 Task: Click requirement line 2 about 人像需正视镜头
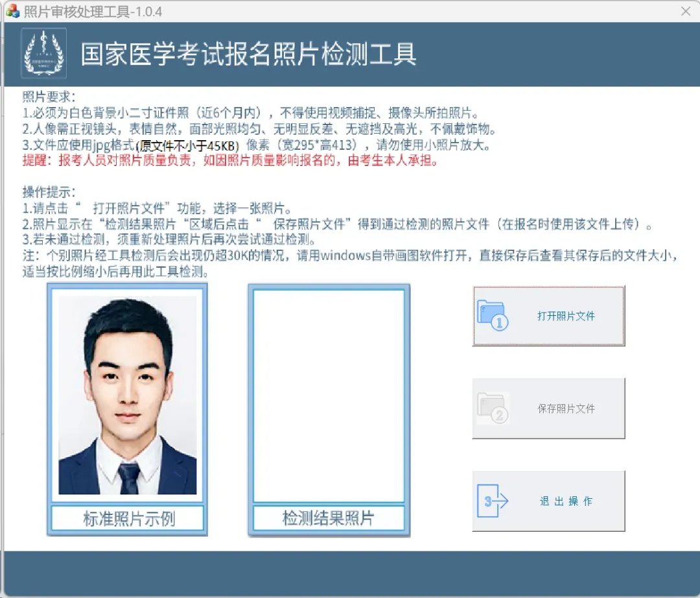click(x=259, y=129)
